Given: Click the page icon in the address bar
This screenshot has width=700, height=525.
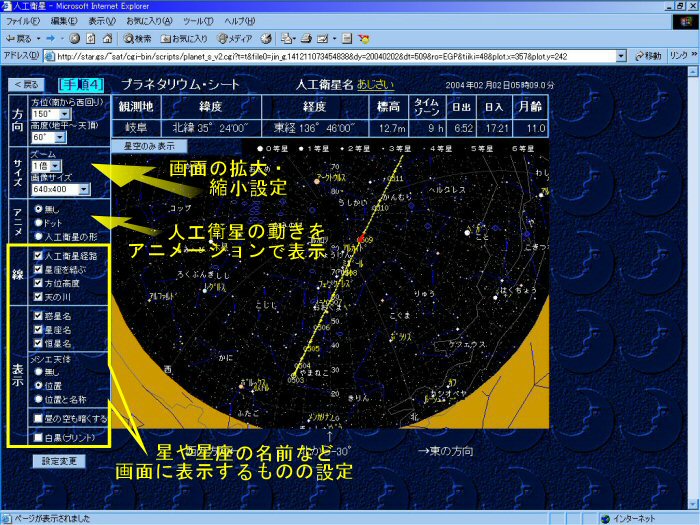Looking at the screenshot, I should 50,56.
